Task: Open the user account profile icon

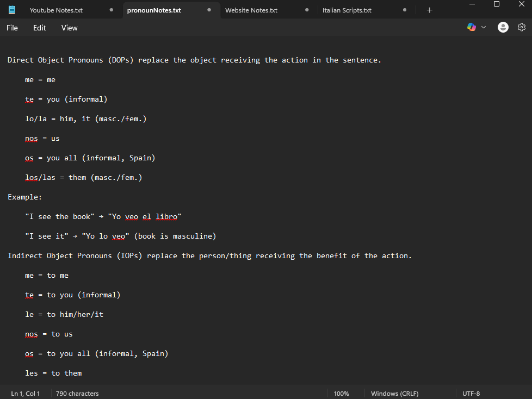Action: (503, 27)
